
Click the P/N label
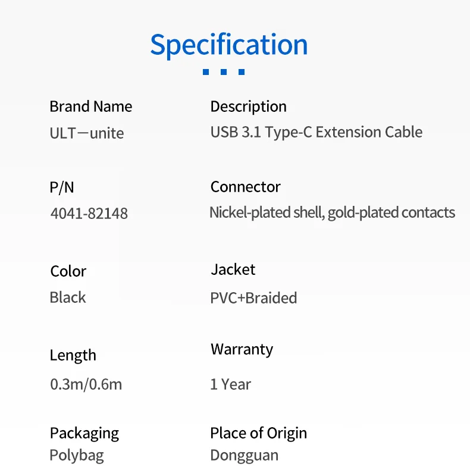(62, 187)
